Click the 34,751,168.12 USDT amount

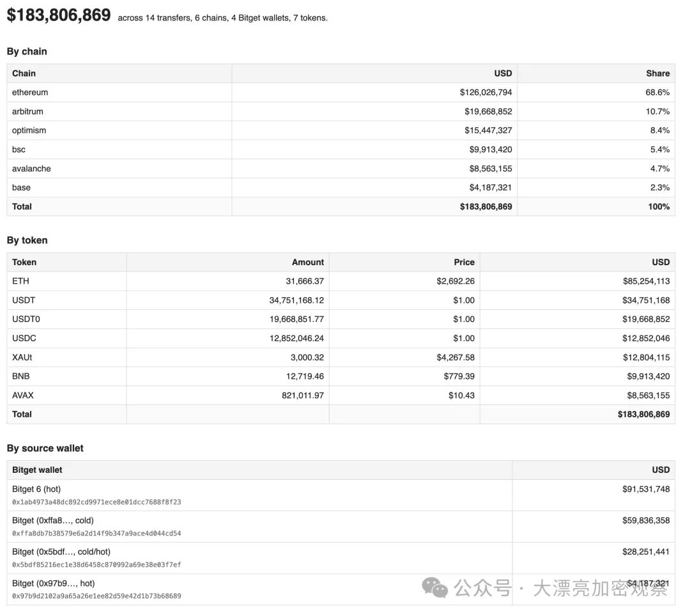tap(296, 300)
